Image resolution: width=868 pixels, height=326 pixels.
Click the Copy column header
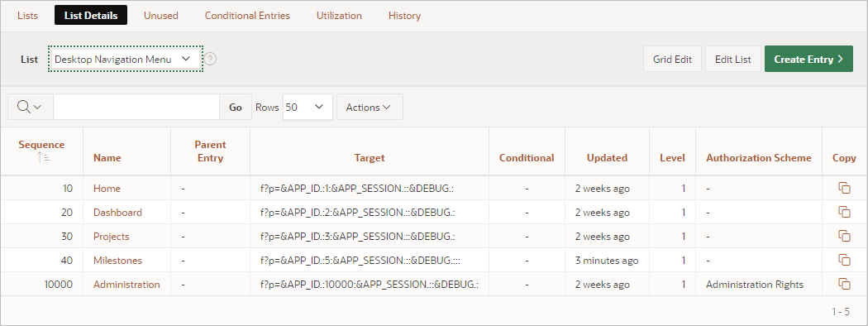pyautogui.click(x=844, y=157)
